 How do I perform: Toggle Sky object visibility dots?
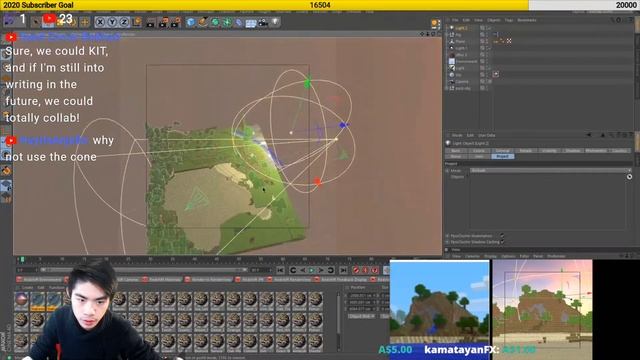point(487,75)
